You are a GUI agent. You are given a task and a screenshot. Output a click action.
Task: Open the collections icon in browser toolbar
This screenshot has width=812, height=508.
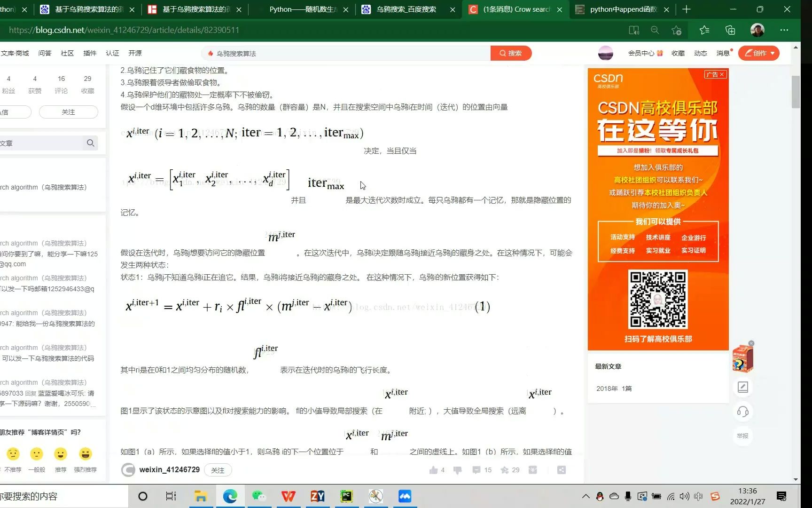coord(730,30)
